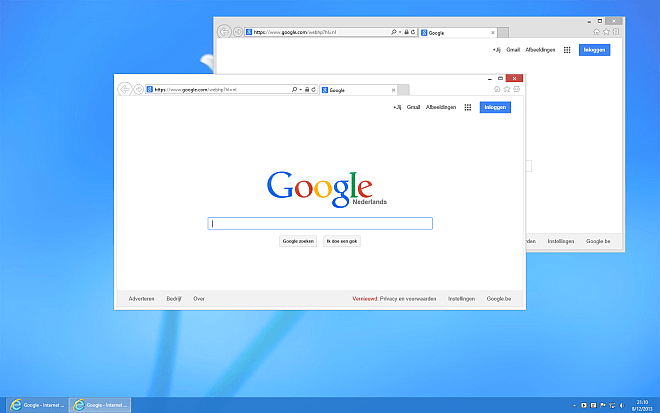
Task: Switch to the first Internet Explorer taskbar button
Action: click(37, 405)
